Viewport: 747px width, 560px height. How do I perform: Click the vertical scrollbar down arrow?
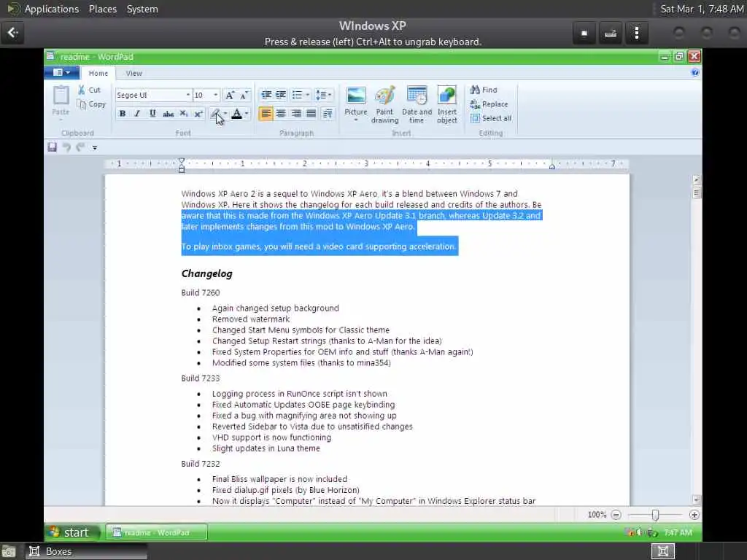point(697,500)
